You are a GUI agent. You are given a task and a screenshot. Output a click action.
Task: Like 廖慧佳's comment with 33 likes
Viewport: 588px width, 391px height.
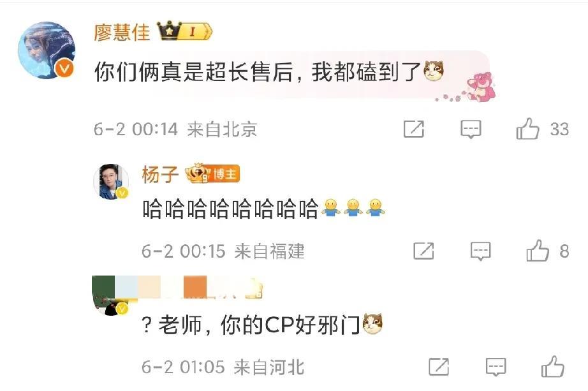point(527,129)
